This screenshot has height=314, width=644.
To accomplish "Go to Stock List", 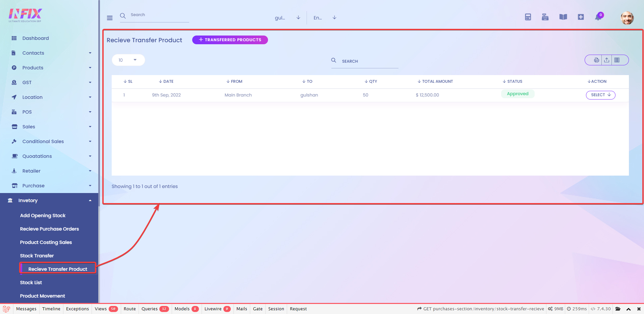I will (x=31, y=282).
